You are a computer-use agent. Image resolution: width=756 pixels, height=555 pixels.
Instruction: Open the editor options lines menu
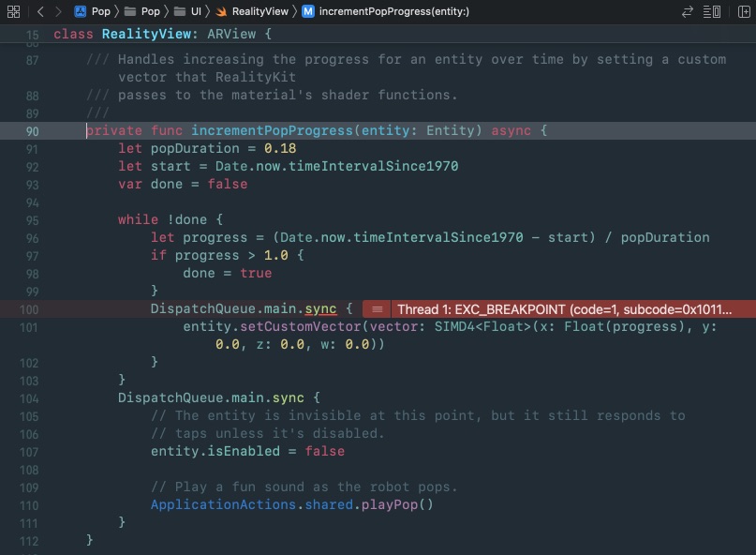tap(714, 11)
